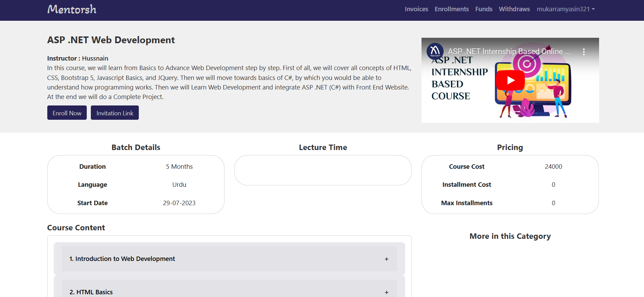Click the ASP .NET Web Development heading
The height and width of the screenshot is (297, 644).
pos(111,40)
